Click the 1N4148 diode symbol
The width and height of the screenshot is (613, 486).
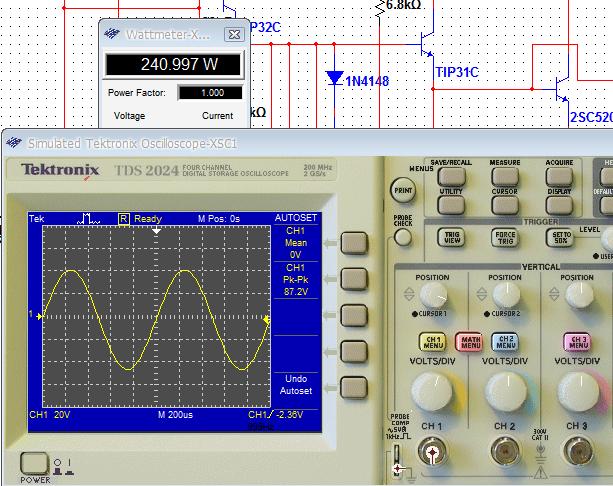334,78
